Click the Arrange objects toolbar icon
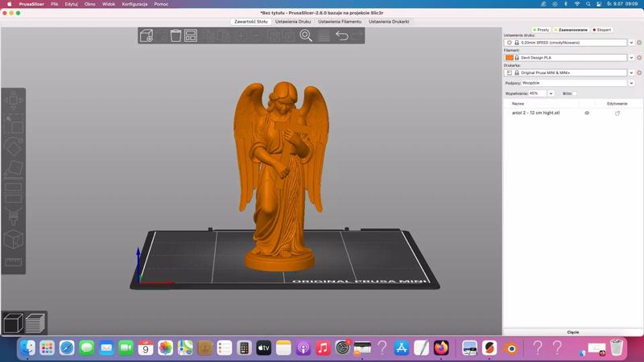The height and width of the screenshot is (362, 644). 191,35
